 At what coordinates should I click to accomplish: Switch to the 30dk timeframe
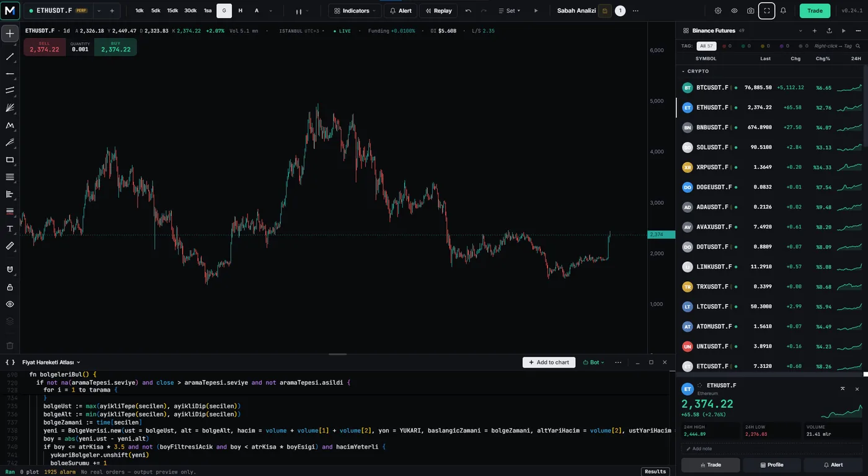[190, 11]
